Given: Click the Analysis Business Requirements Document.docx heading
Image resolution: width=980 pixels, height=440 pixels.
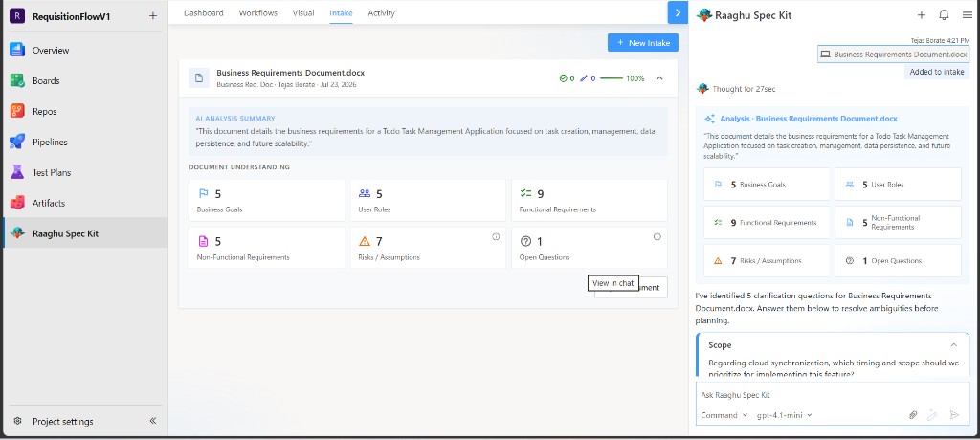Looking at the screenshot, I should tap(809, 119).
